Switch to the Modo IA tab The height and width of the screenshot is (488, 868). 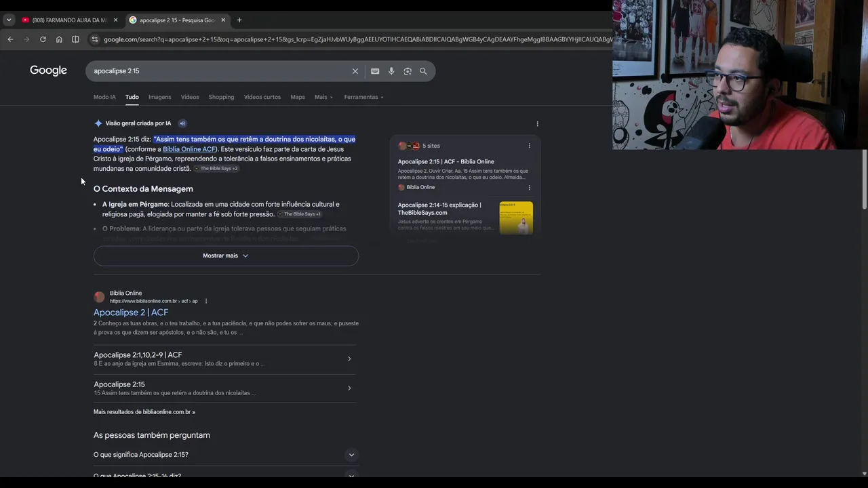tap(104, 97)
